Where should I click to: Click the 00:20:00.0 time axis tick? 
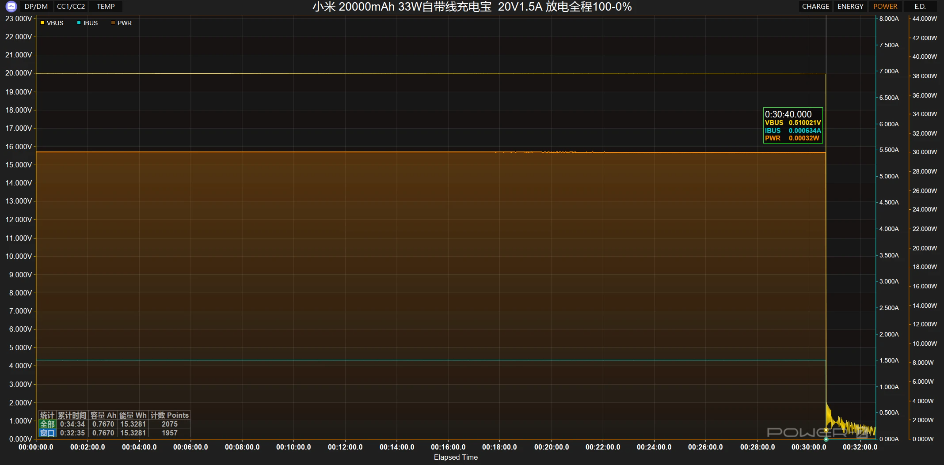click(551, 448)
